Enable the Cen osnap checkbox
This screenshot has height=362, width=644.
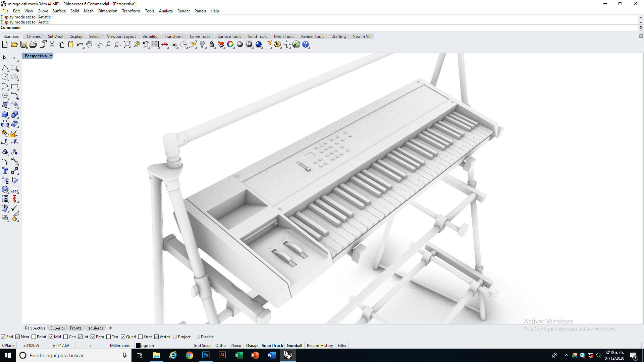pos(66,337)
